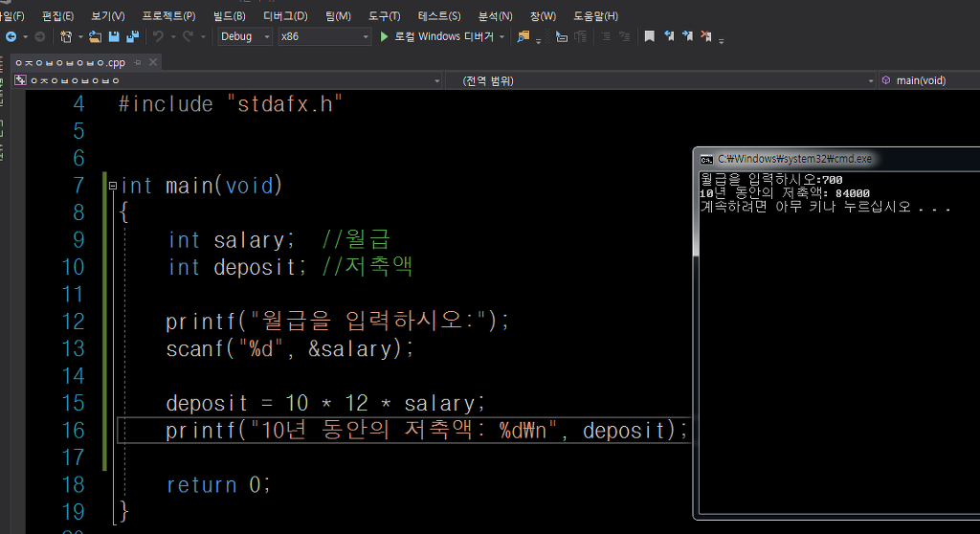Open the Redo history dropdown arrow
This screenshot has width=980, height=534.
pyautogui.click(x=203, y=37)
